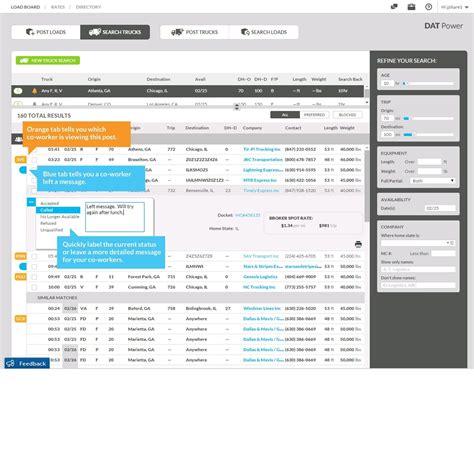Switch to the POST LOADS tab
The height and width of the screenshot is (474, 474).
coord(46,32)
